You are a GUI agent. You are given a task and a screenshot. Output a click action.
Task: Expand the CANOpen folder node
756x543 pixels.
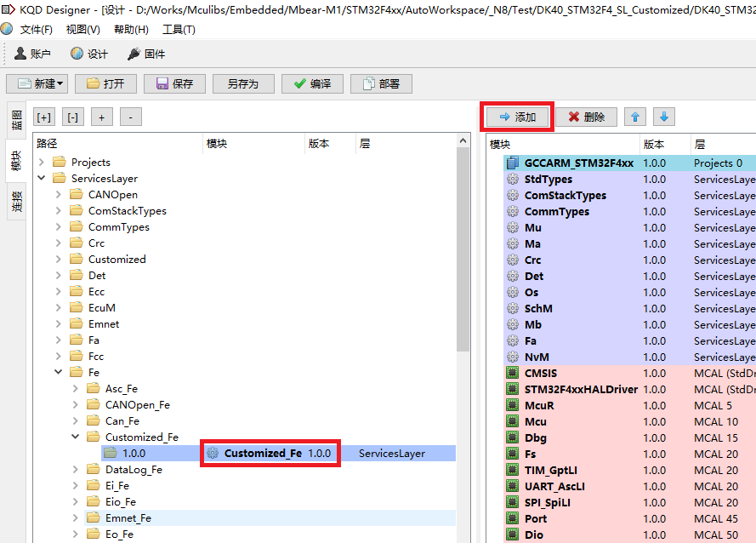point(59,195)
